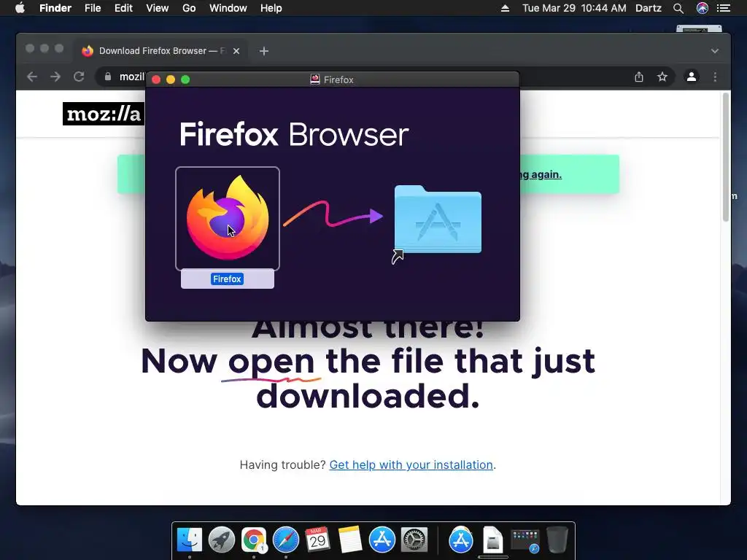This screenshot has height=560, width=747.
Task: Open Google Chrome from the Dock
Action: tap(253, 540)
